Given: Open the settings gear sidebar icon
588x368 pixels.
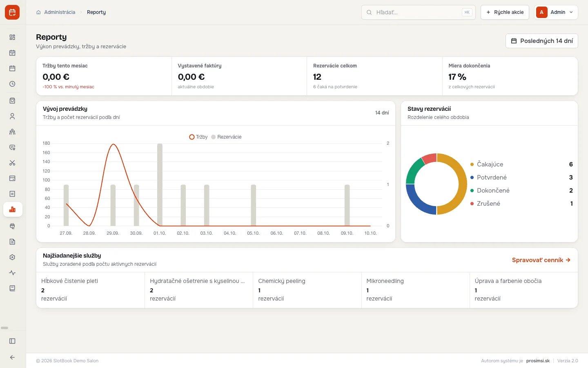Looking at the screenshot, I should pyautogui.click(x=12, y=257).
